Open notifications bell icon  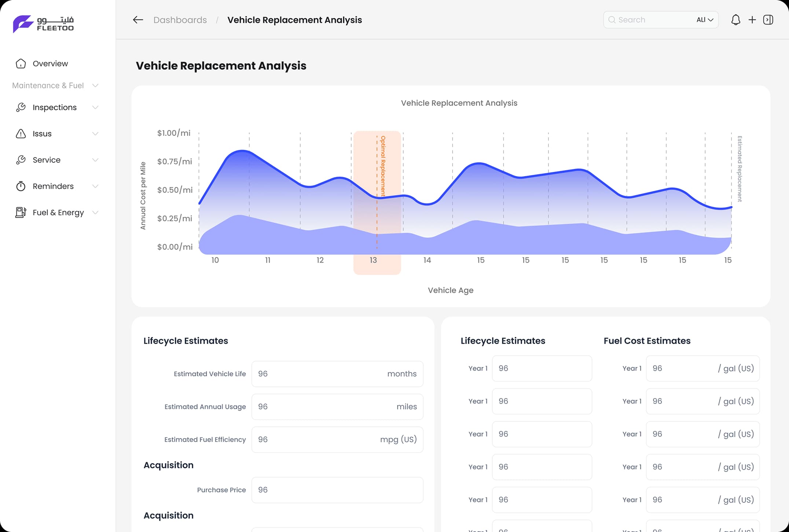pos(735,20)
